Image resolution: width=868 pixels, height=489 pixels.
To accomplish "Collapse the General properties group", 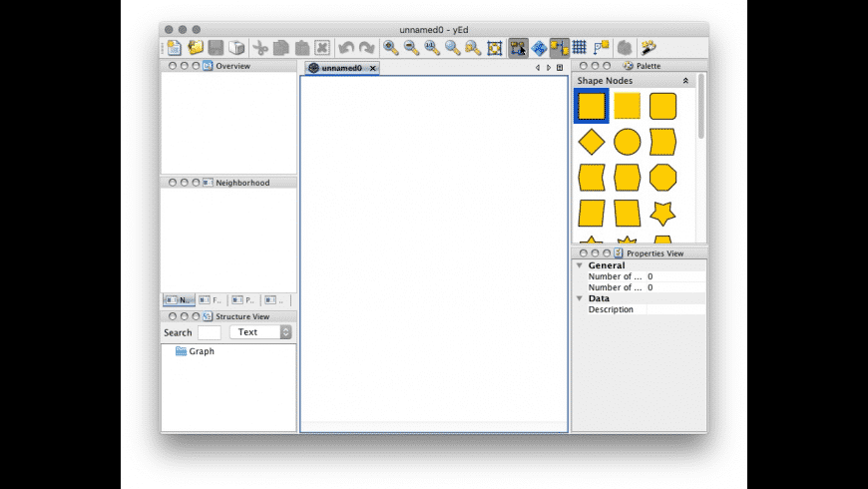I will (x=580, y=265).
